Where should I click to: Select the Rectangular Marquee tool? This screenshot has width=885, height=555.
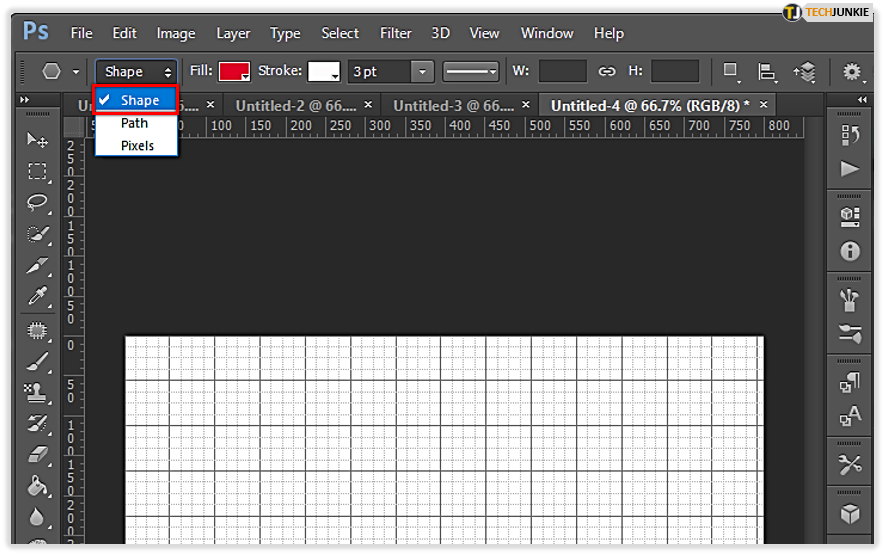click(37, 171)
